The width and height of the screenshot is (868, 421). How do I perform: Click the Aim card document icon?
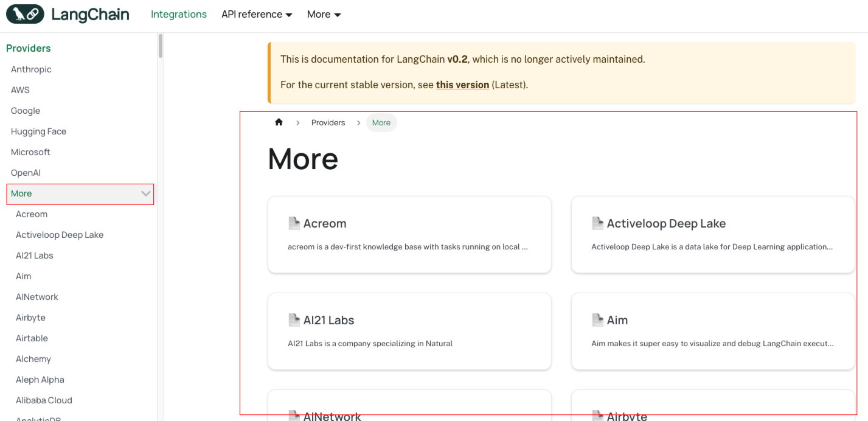[597, 320]
